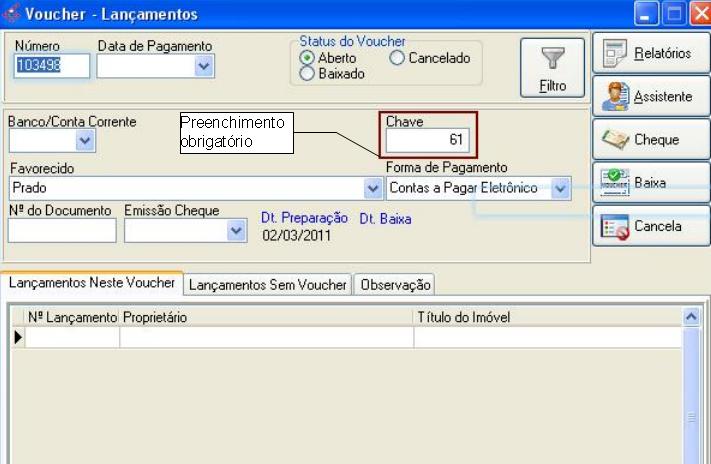Click the Cheque icon button

tap(614, 140)
